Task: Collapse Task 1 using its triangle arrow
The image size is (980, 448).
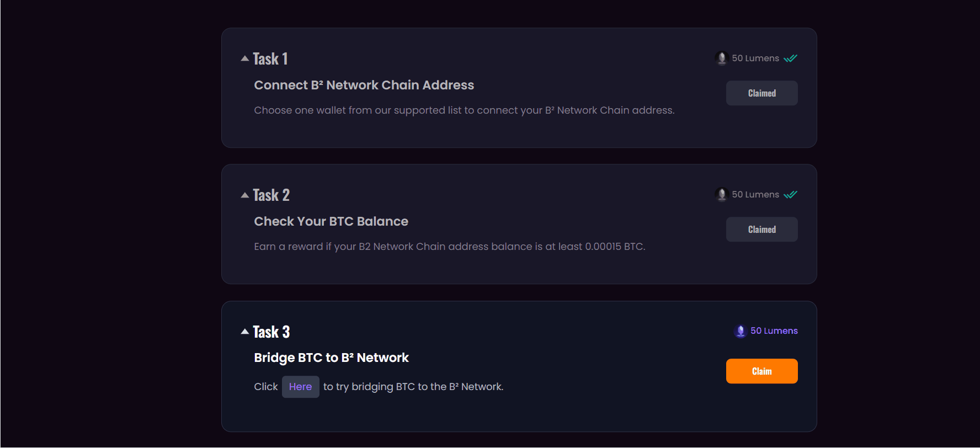Action: (245, 58)
